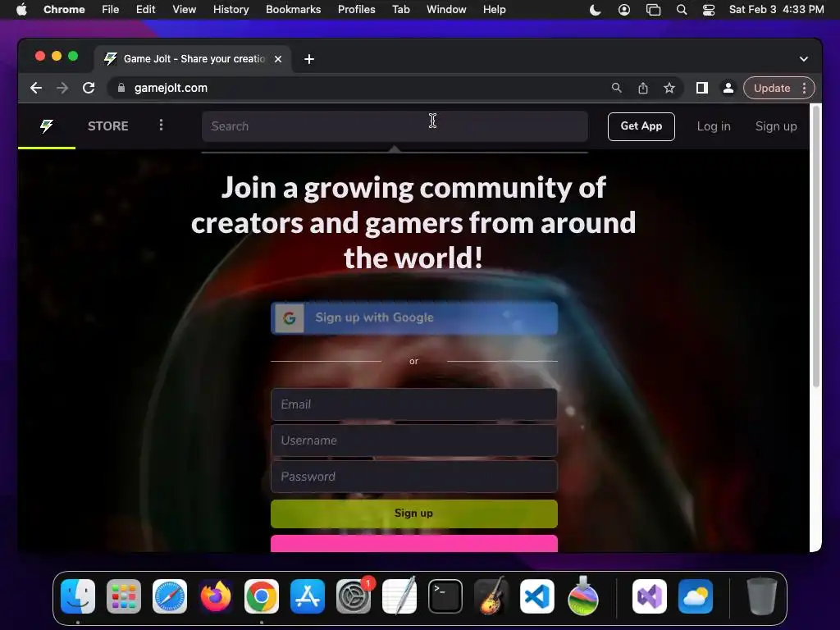This screenshot has height=630, width=840.
Task: Click the page vertical scrollbar
Action: point(816,246)
